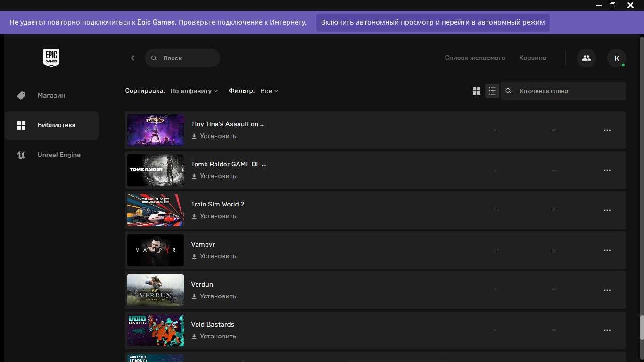Open options menu for Vampyr

[x=607, y=250]
